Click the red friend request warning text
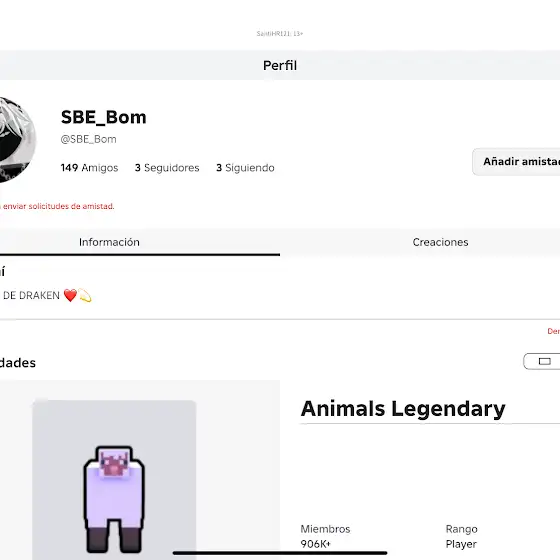The image size is (560, 560). (57, 206)
